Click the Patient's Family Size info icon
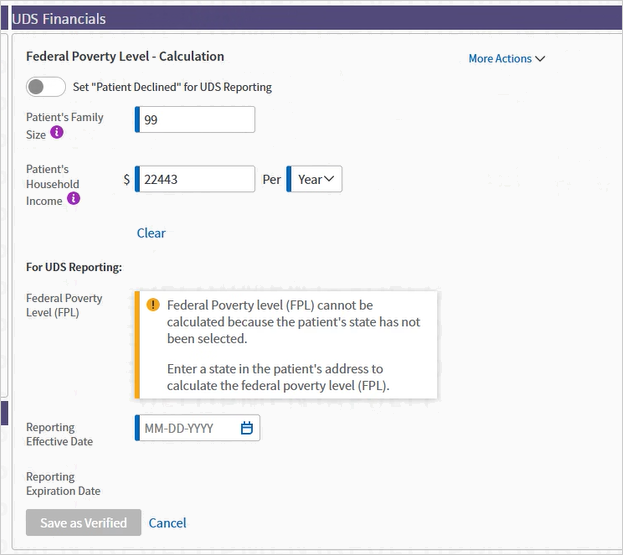This screenshot has height=555, width=623. point(57,132)
